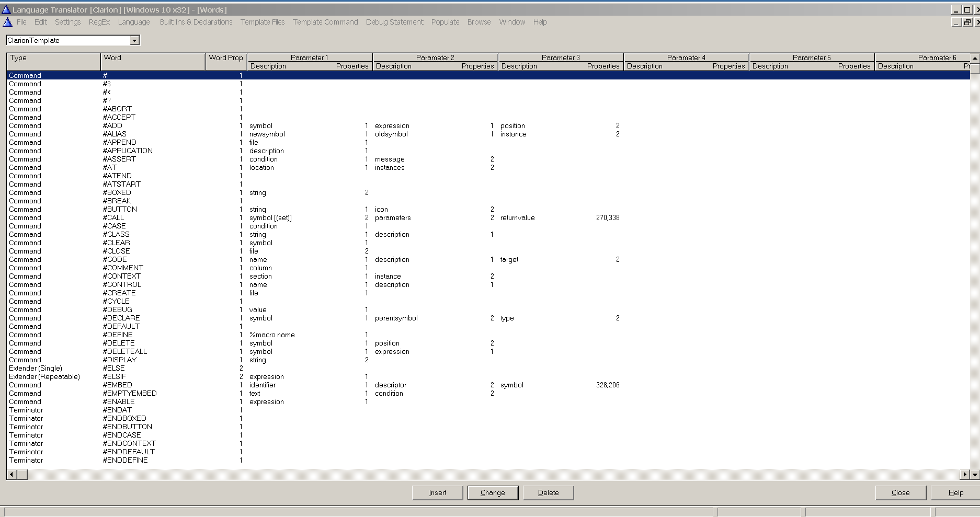Click the document icon beside File menu
This screenshot has width=980, height=517.
coord(7,22)
